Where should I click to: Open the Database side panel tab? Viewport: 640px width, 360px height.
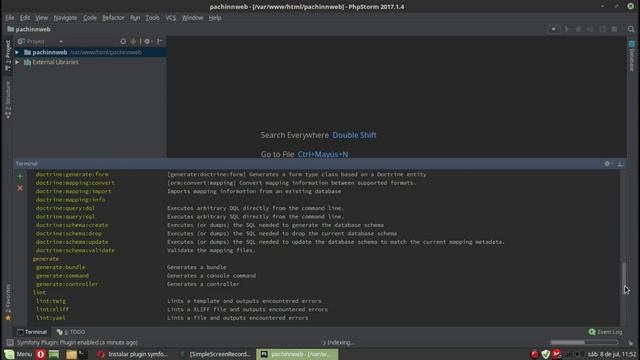tap(632, 56)
